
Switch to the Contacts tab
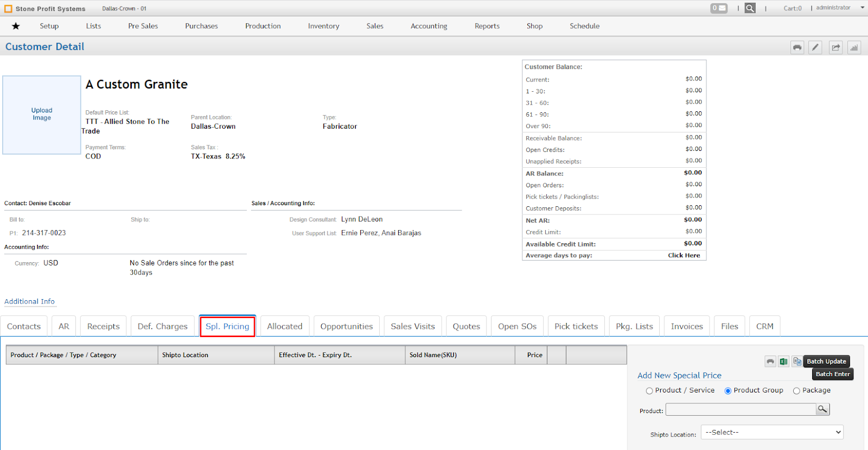[24, 326]
